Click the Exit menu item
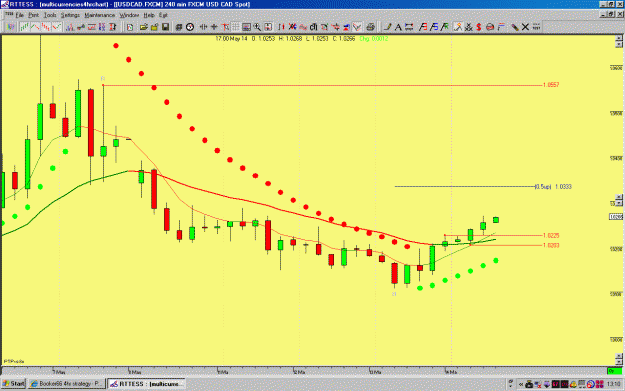Viewport: 625px width, 391px height. coord(163,15)
